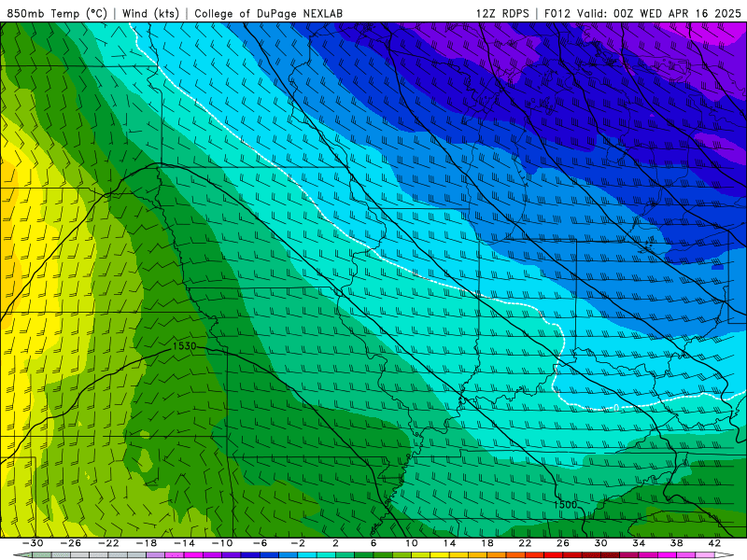Click the 34 value on the temperature scale
This screenshot has width=747, height=560.
click(639, 543)
